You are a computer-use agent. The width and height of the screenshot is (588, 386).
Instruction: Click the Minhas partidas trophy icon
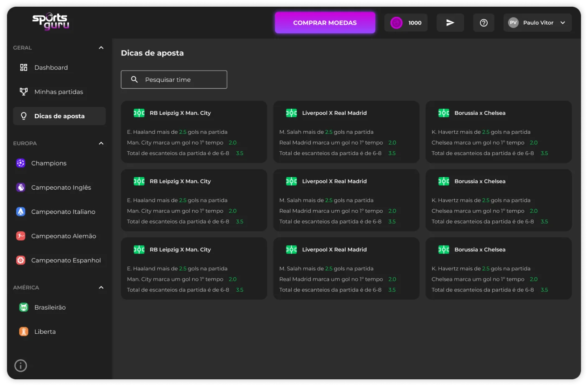(24, 91)
